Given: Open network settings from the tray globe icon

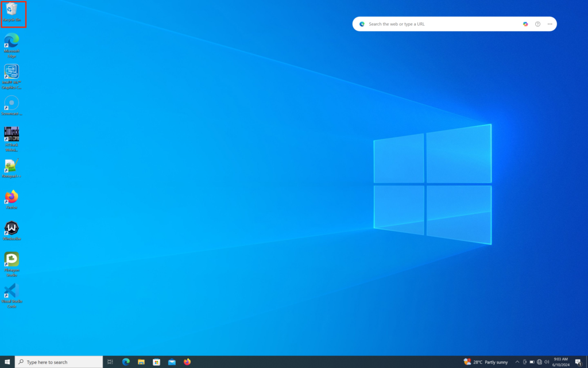Looking at the screenshot, I should tap(539, 362).
